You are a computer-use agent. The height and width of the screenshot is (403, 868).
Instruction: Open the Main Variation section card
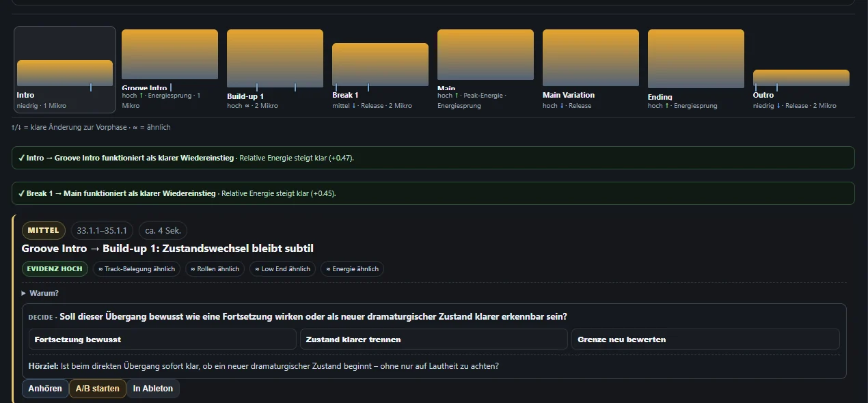(x=591, y=70)
